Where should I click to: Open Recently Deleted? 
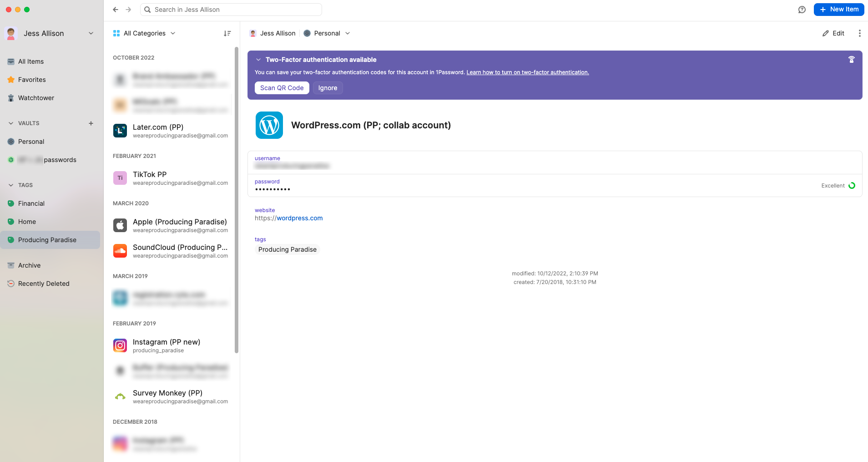(x=44, y=283)
